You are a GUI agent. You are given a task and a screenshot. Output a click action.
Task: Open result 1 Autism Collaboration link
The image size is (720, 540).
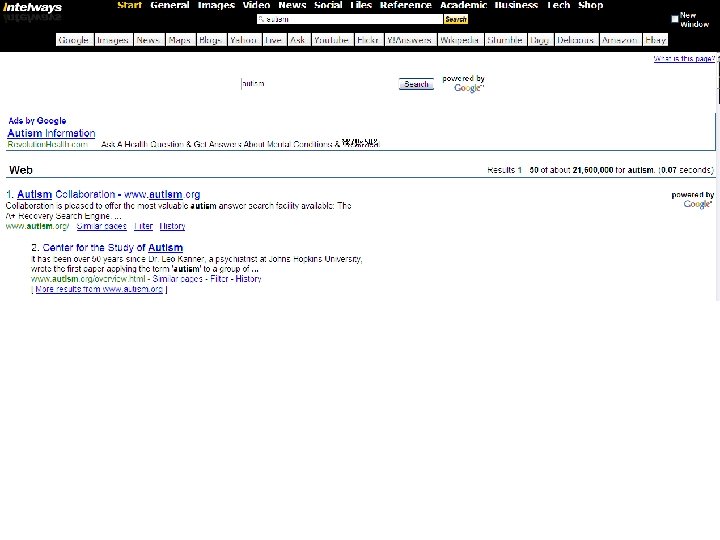point(109,194)
